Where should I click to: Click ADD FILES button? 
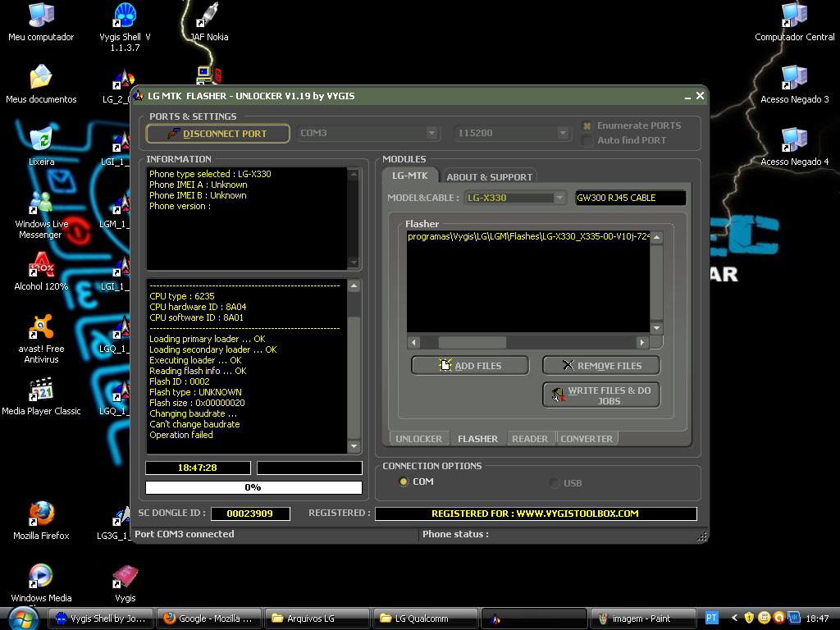[470, 365]
